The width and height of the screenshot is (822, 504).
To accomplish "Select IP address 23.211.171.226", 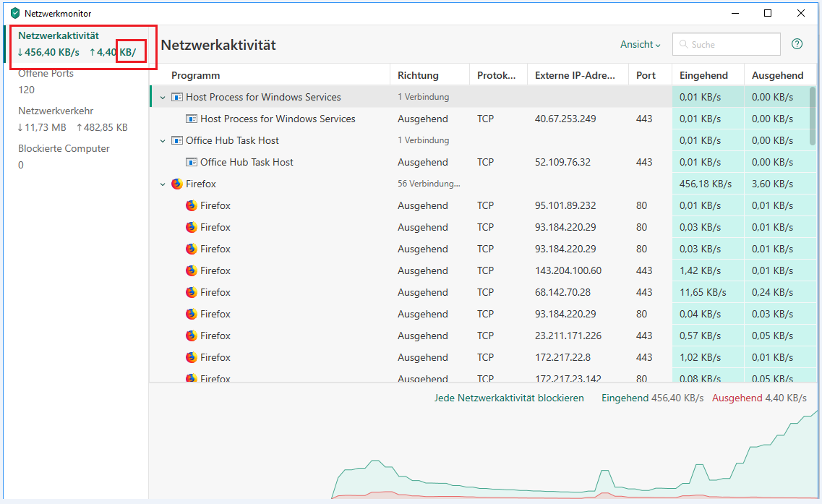I will point(568,336).
